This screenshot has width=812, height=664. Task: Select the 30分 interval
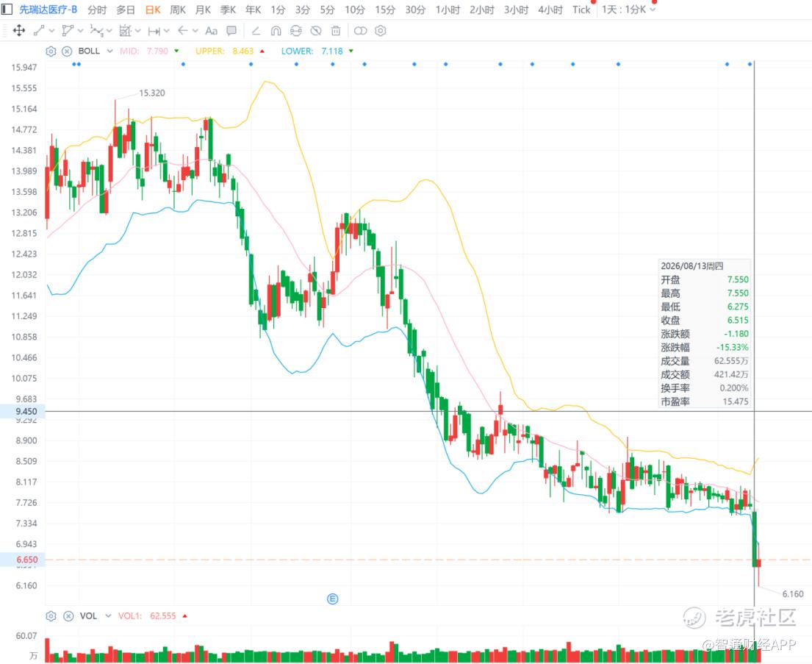tap(414, 10)
